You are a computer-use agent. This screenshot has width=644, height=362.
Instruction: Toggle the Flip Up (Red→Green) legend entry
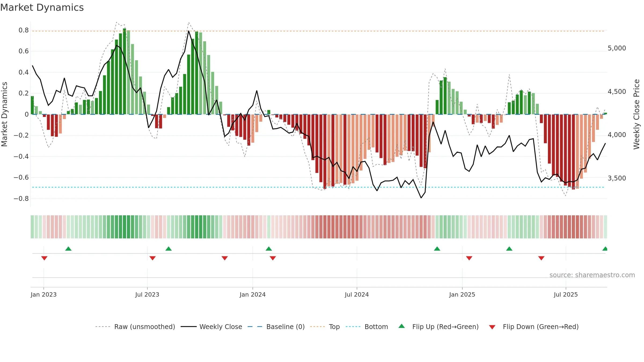pyautogui.click(x=438, y=327)
